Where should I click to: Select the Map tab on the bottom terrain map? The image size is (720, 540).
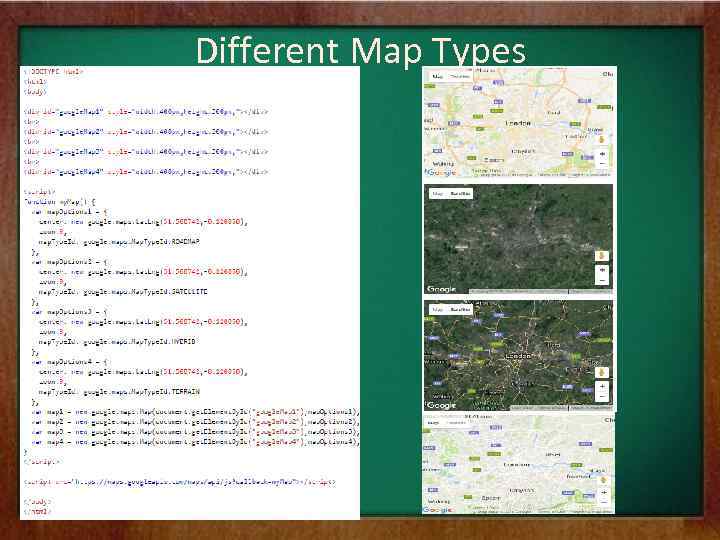[x=433, y=422]
